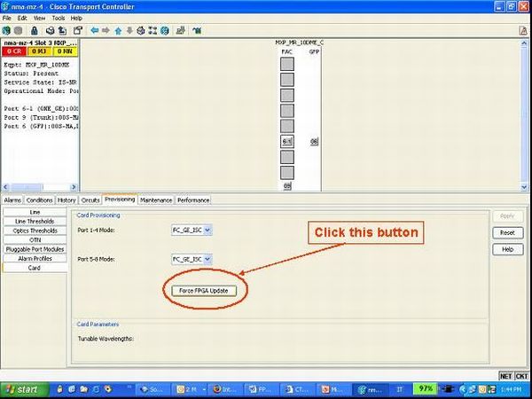
Task: Click the preferences clipboard toolbar icon
Action: pyautogui.click(x=78, y=31)
